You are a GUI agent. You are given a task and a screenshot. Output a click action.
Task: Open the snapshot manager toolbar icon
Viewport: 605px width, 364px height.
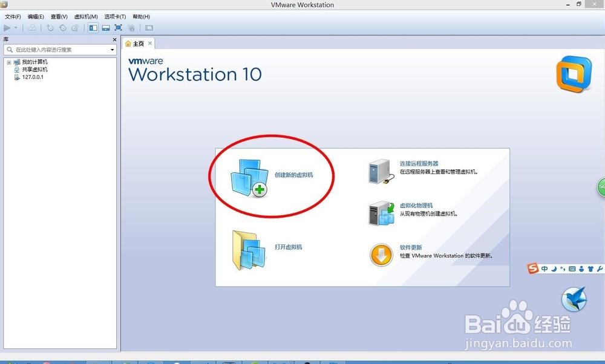point(75,28)
